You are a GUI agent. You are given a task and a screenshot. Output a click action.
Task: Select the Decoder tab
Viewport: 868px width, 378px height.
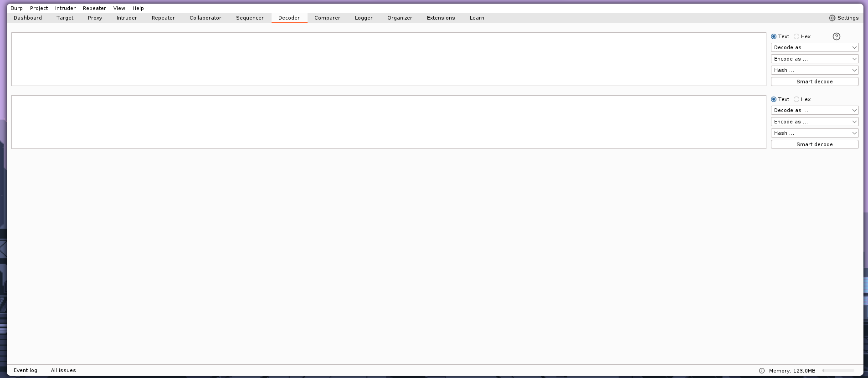click(289, 18)
